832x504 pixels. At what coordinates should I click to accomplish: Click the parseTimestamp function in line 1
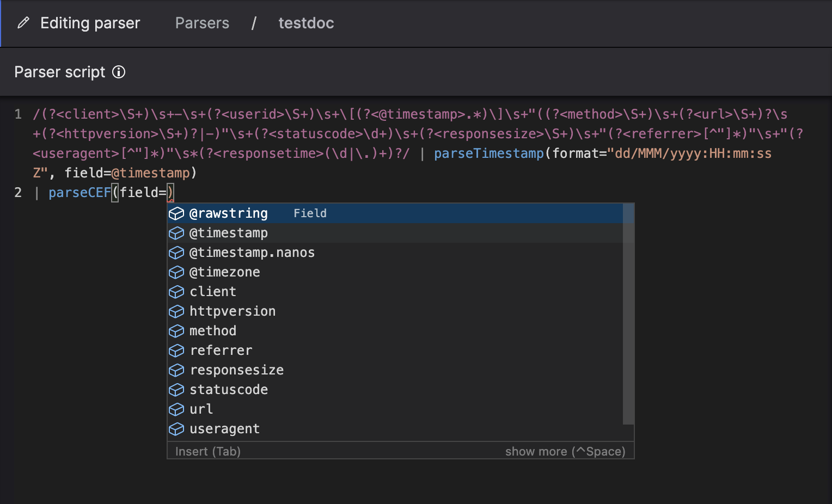coord(489,153)
